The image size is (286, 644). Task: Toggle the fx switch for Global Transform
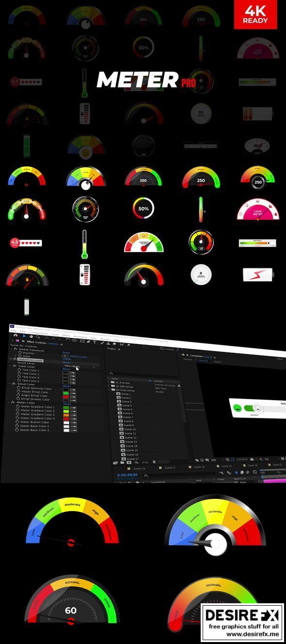tap(16, 349)
